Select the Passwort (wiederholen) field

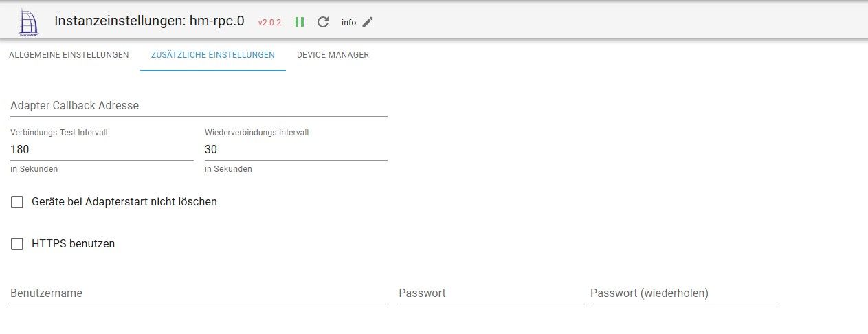tap(683, 293)
